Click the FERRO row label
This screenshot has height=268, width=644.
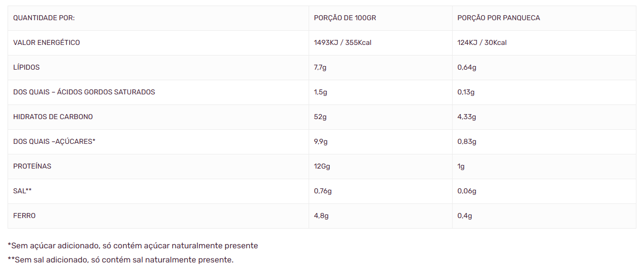(x=24, y=216)
